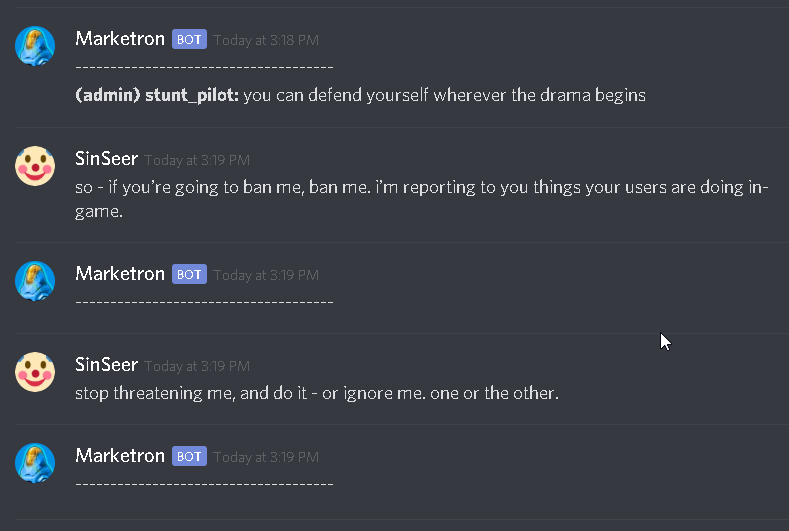Click the message starting "stop threatening me, and do it"
Viewport: 789px width, 531px height.
(x=316, y=393)
